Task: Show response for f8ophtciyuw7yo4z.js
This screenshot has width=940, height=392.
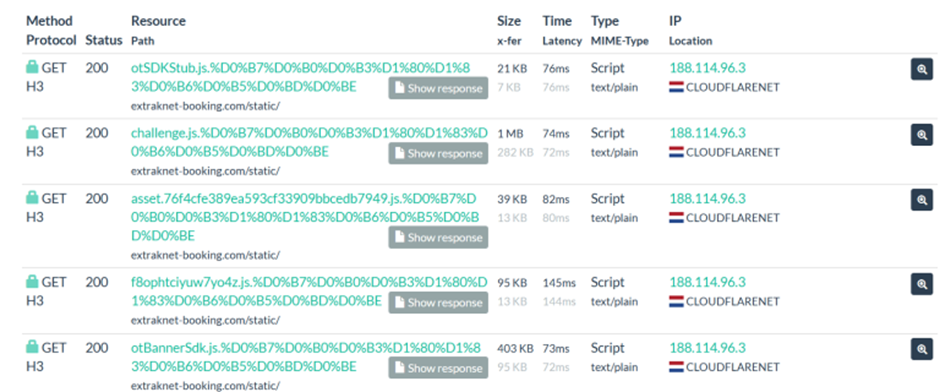Action: click(438, 303)
